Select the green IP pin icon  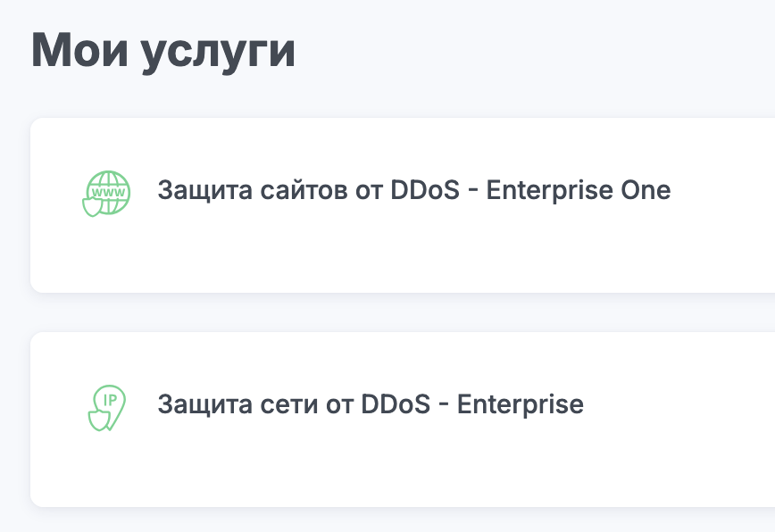tap(106, 407)
